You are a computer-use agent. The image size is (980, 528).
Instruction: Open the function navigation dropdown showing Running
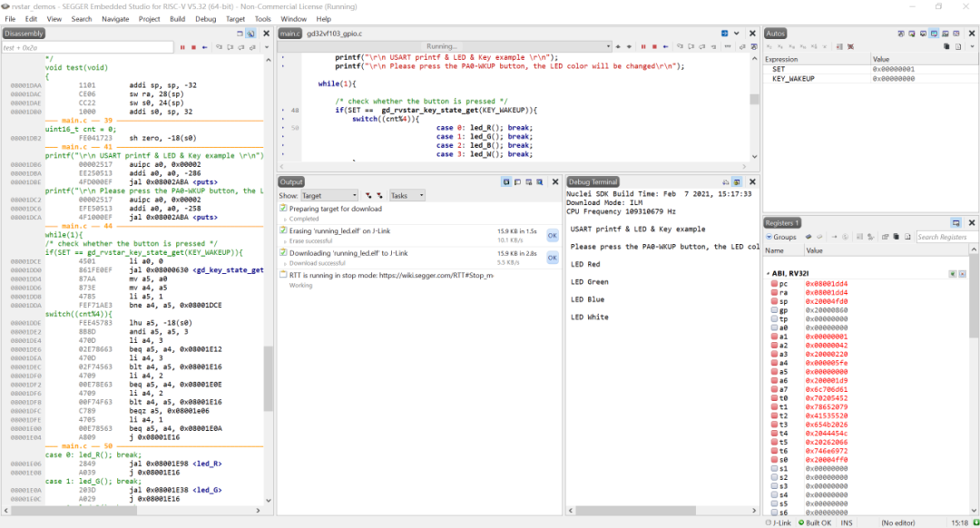tap(445, 46)
